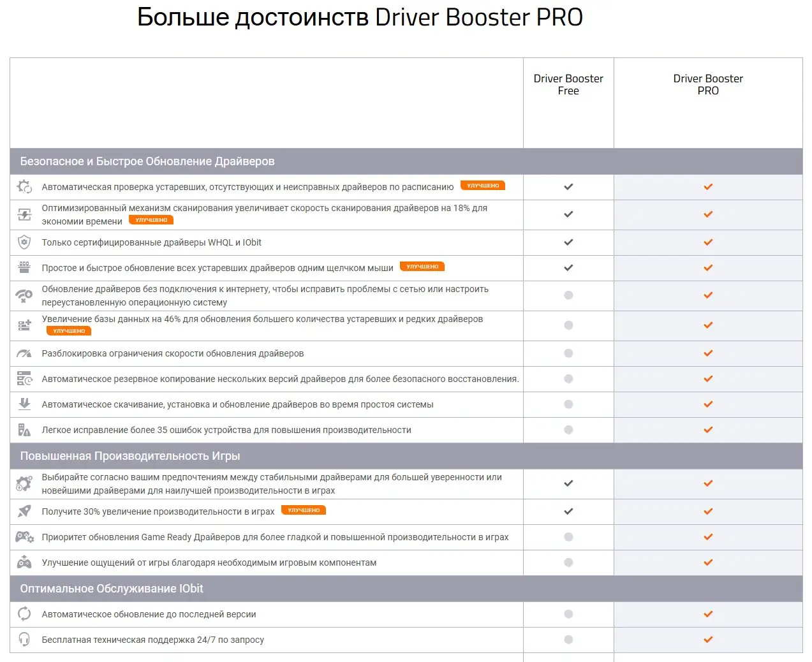Click the PRO checkmark for Game Ready drivers row
Image resolution: width=812 pixels, height=662 pixels.
(x=707, y=537)
